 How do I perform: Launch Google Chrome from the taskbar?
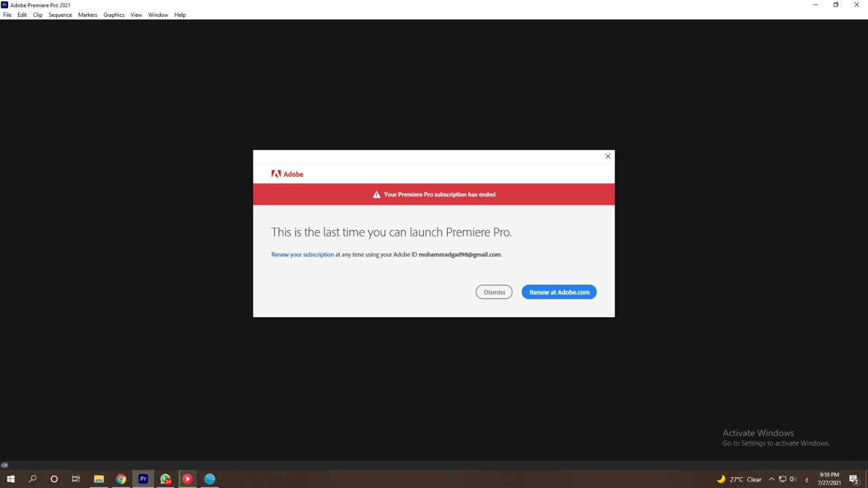point(120,479)
